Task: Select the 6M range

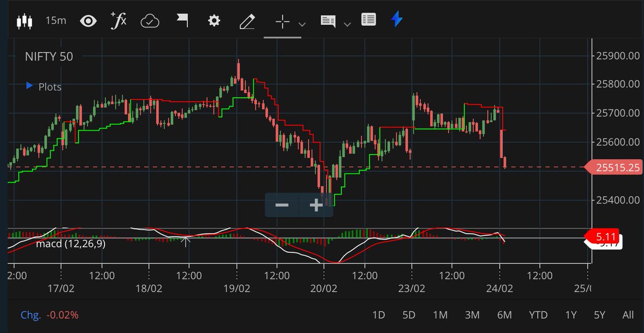Action: pos(504,315)
